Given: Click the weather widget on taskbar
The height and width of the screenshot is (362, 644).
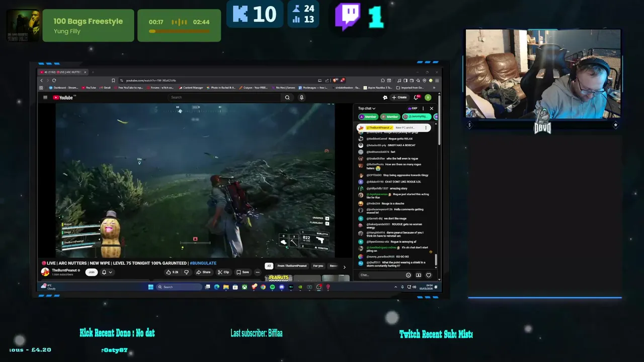Looking at the screenshot, I should click(49, 287).
